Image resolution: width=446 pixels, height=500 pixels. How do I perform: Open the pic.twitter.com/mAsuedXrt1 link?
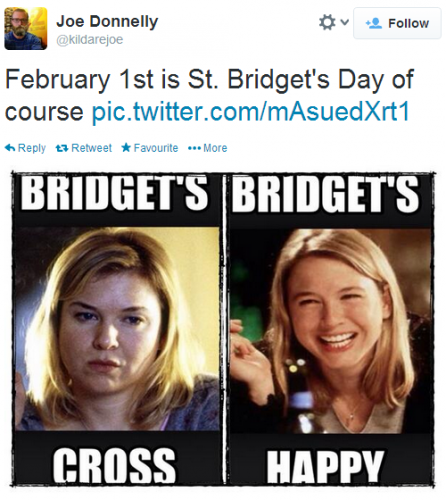(250, 112)
